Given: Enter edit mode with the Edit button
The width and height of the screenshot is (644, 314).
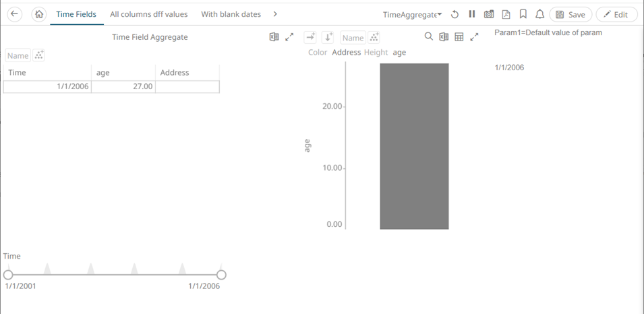Looking at the screenshot, I should pos(616,14).
